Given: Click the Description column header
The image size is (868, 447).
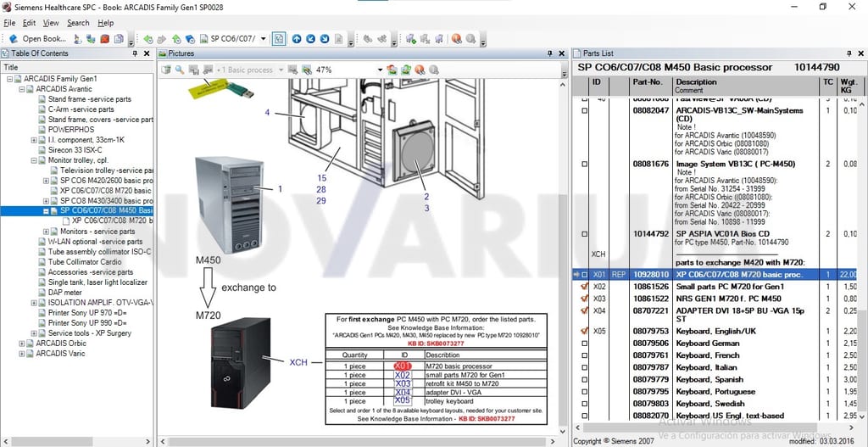Looking at the screenshot, I should (745, 86).
